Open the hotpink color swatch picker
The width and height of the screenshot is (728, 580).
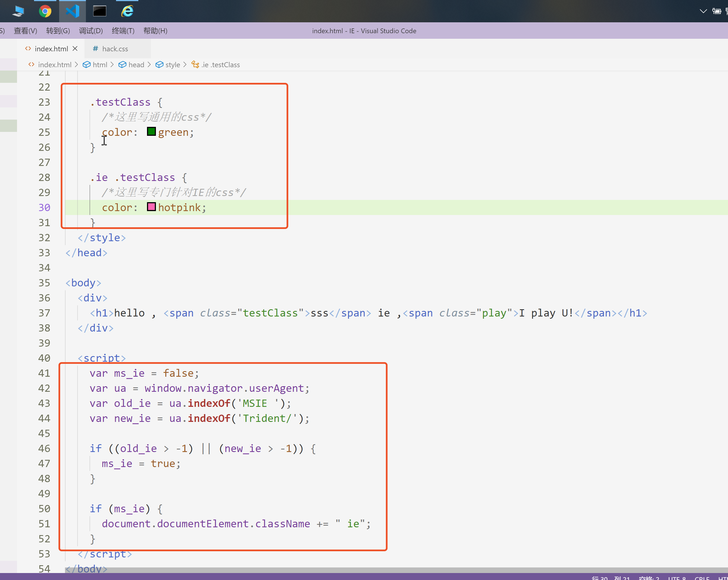151,207
